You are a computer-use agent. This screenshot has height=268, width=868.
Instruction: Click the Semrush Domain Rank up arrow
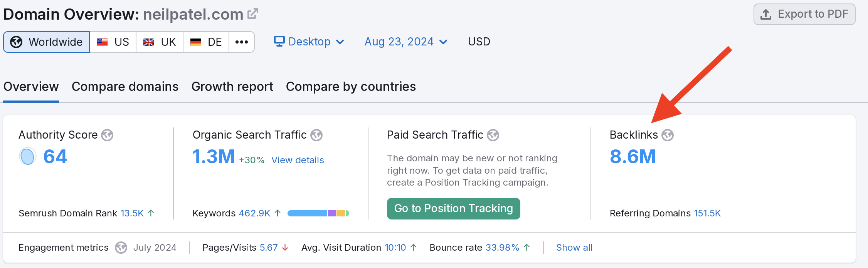(x=151, y=213)
